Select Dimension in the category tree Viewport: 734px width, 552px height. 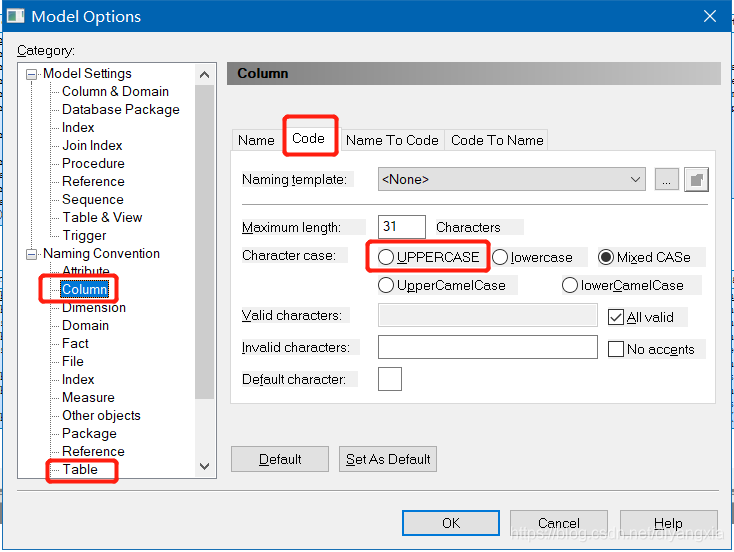(94, 308)
